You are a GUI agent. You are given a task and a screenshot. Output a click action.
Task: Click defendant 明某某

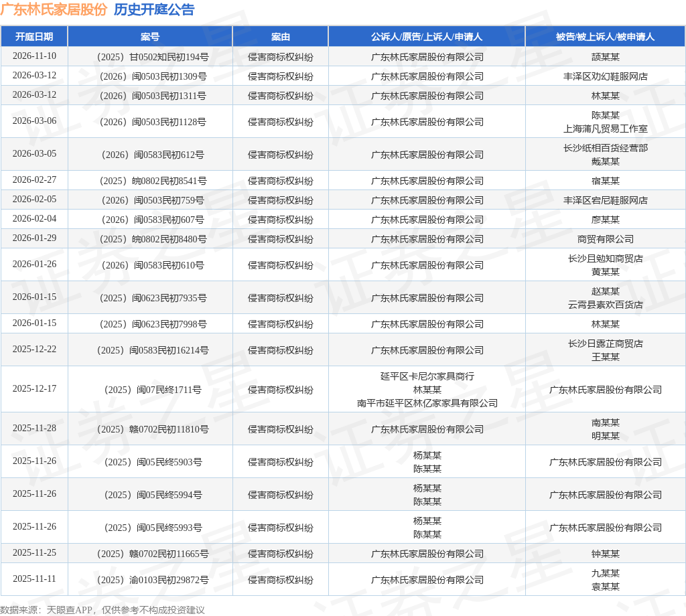click(x=606, y=436)
